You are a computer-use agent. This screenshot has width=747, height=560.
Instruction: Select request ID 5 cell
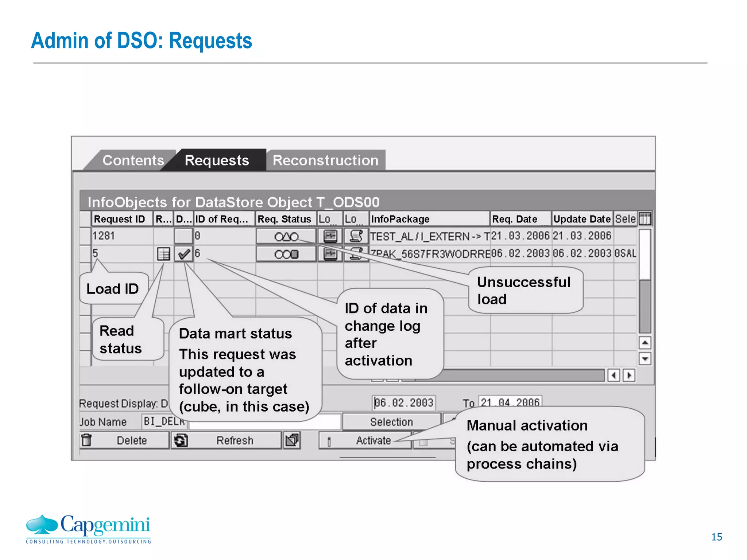click(x=122, y=254)
